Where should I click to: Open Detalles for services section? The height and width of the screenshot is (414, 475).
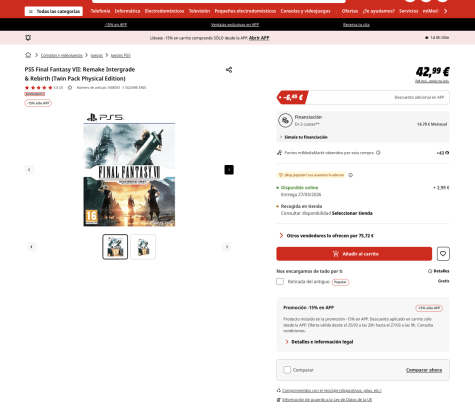click(439, 271)
